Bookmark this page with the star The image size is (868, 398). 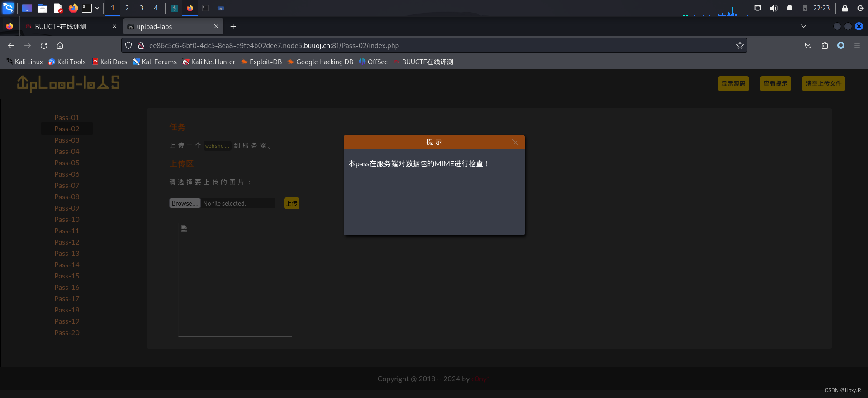point(740,45)
